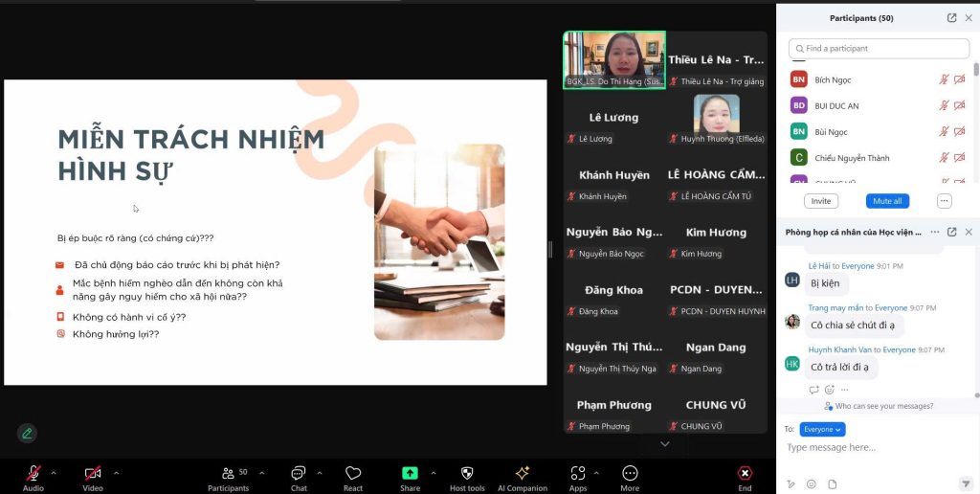
Task: Pop out the Participants panel
Action: coord(951,18)
